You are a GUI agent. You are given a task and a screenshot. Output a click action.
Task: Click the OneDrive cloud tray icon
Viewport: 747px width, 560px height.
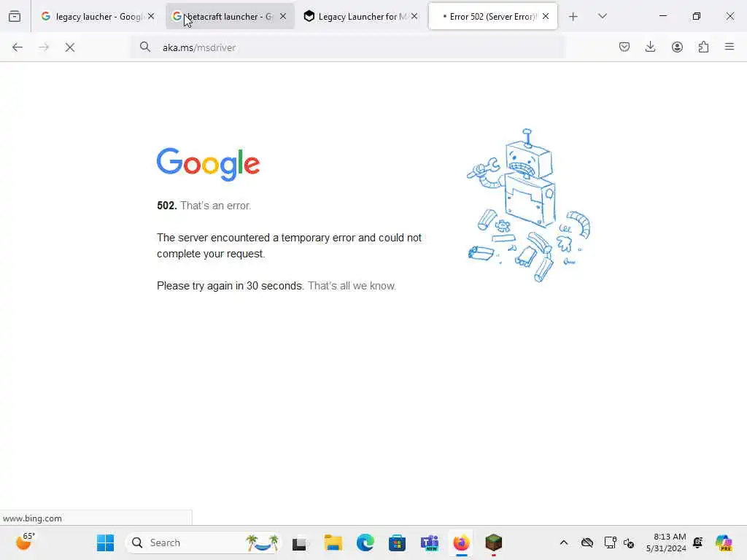(587, 542)
